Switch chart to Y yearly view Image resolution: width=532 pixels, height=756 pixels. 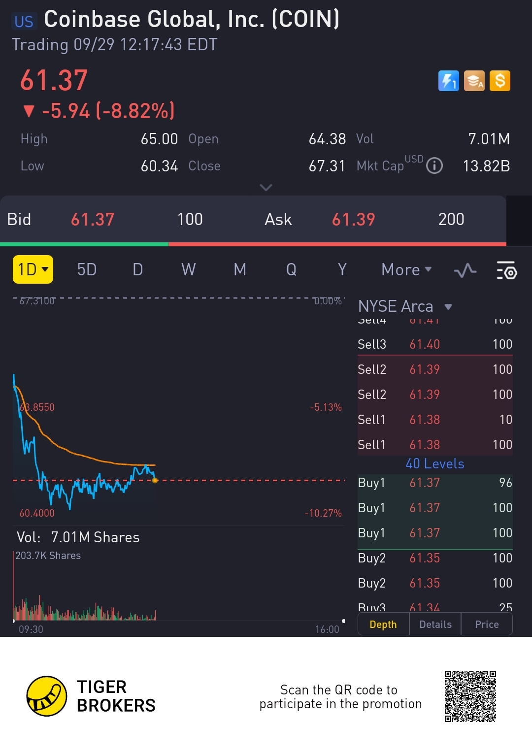tap(342, 270)
